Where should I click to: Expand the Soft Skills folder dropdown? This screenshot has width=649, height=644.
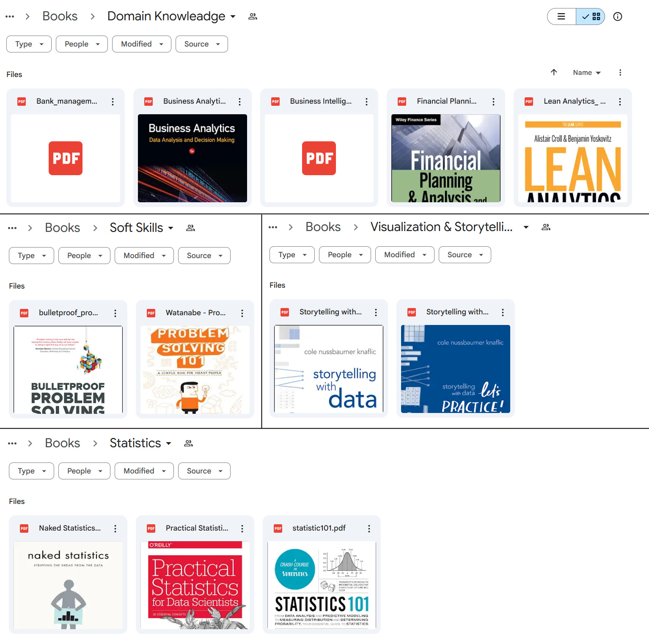click(170, 228)
